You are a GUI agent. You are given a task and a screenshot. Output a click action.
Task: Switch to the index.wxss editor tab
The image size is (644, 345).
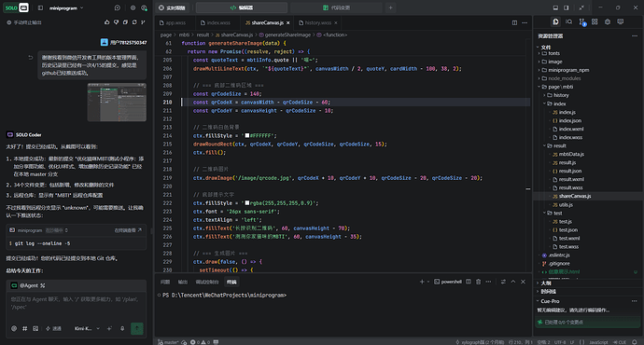(x=216, y=22)
